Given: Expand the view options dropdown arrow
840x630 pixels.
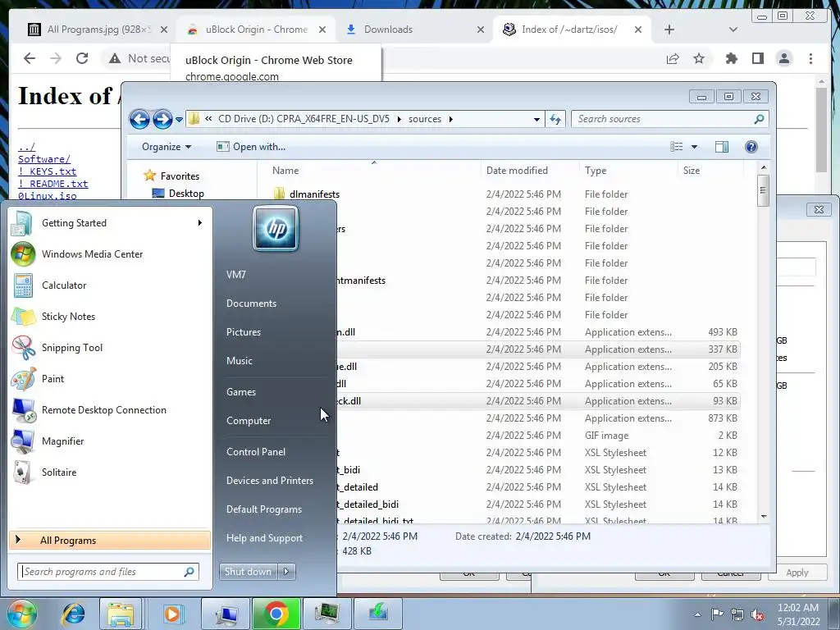Looking at the screenshot, I should tap(694, 147).
